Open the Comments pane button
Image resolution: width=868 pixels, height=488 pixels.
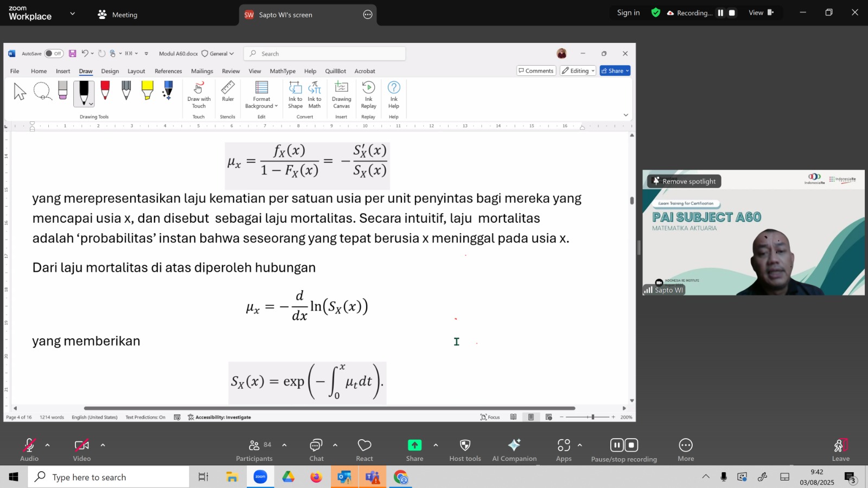(x=536, y=70)
